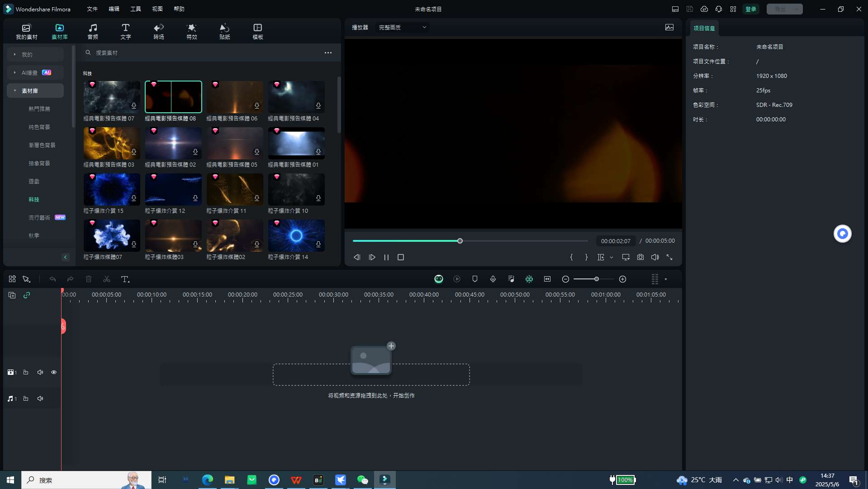
Task: Pause the preview playback
Action: 386,257
